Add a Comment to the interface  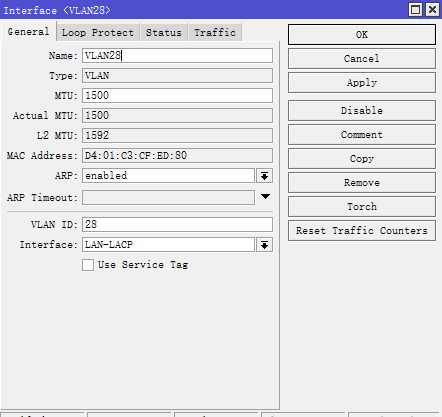coord(362,135)
